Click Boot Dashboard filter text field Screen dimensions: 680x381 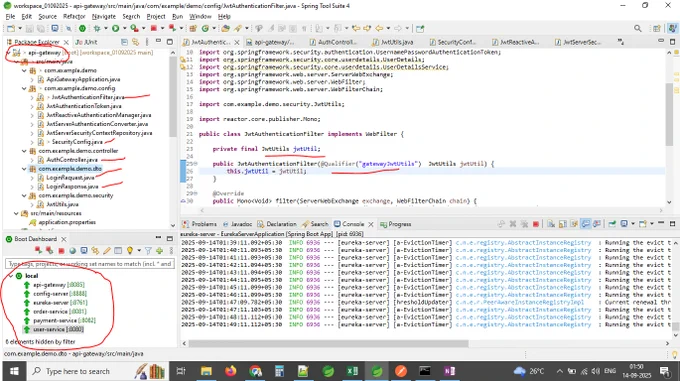click(90, 264)
